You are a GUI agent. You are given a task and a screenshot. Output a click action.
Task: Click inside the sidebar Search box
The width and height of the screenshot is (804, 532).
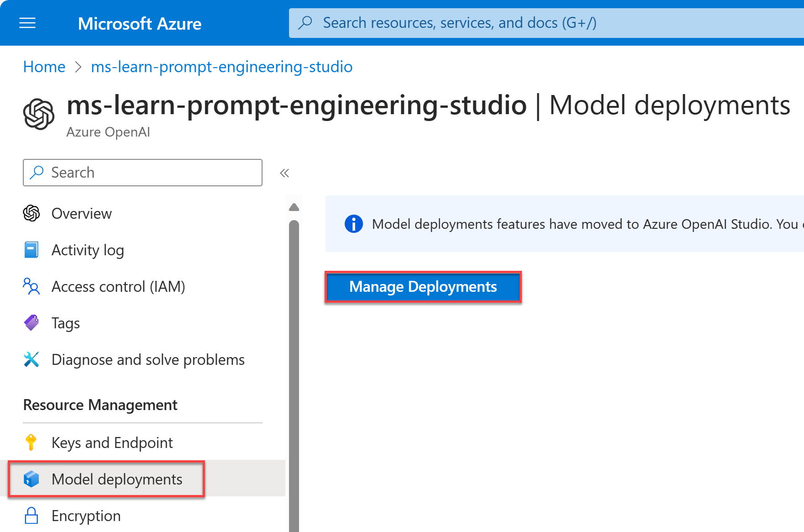142,173
